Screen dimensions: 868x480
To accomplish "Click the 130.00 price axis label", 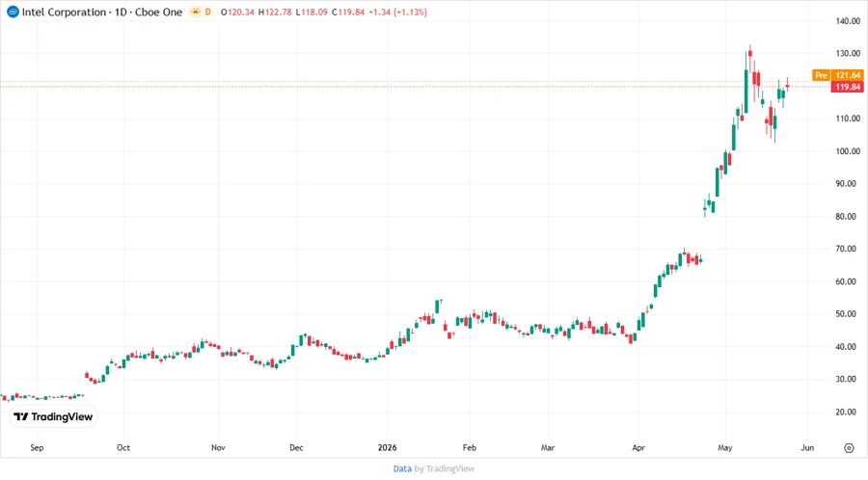I will point(848,54).
